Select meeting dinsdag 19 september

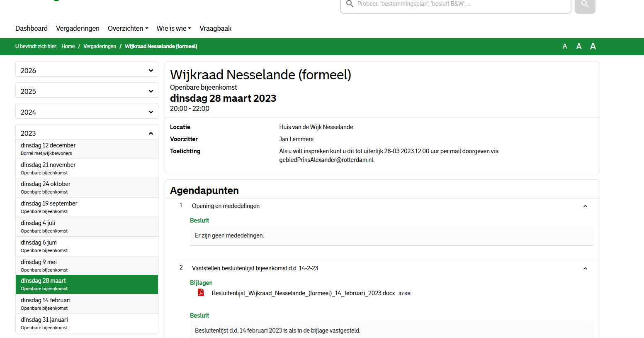point(87,207)
